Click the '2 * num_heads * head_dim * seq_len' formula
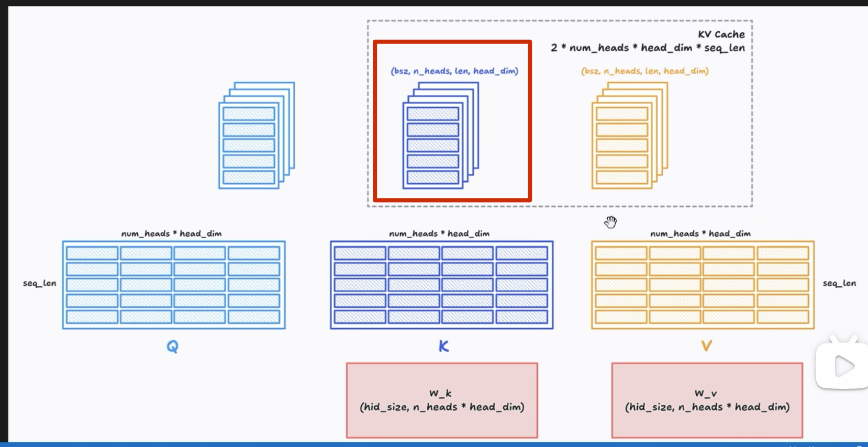Viewport: 868px width, 447px height. [648, 48]
